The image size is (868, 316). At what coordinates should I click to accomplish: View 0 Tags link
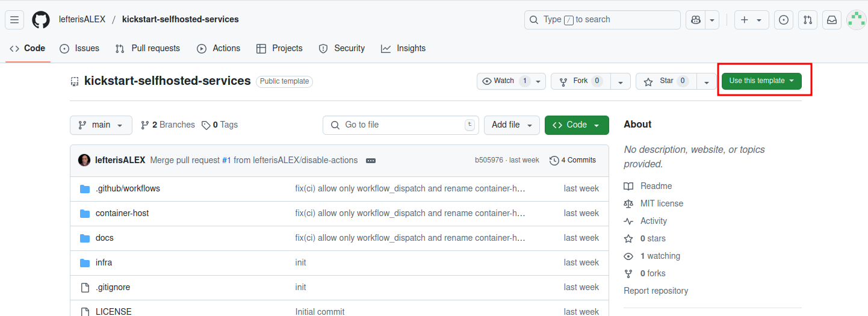click(220, 125)
